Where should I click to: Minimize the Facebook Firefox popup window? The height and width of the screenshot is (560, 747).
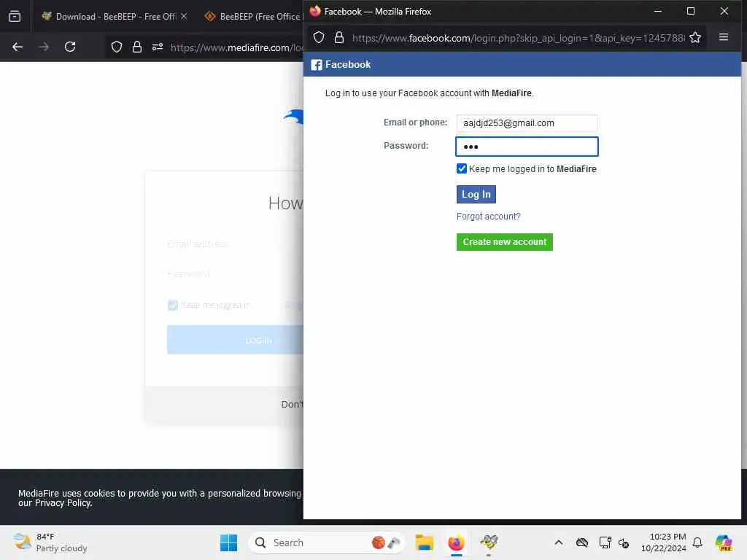658,11
